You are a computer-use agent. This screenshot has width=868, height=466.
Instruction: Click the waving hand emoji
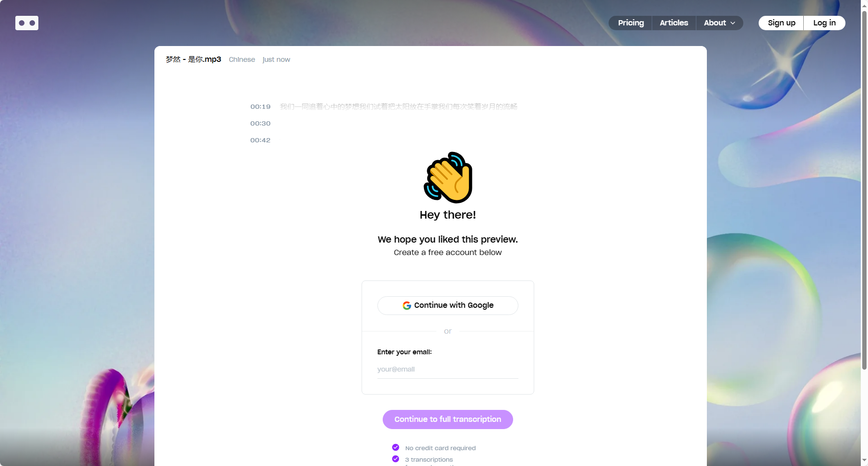coord(448,177)
